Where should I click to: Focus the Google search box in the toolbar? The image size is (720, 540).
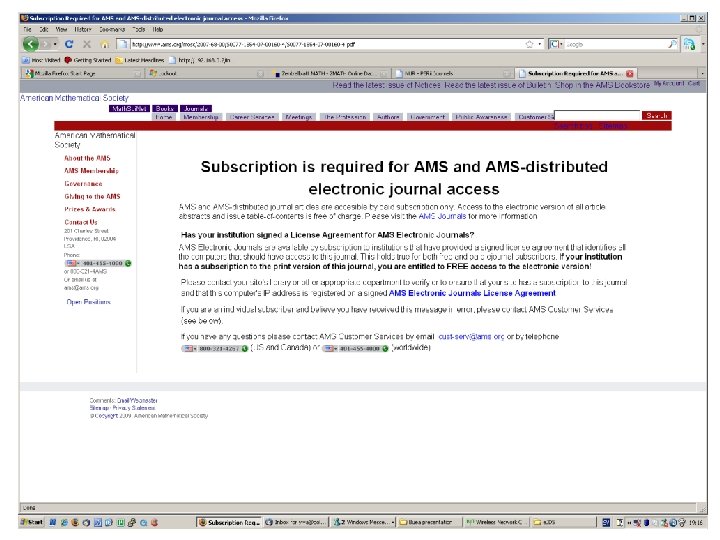pos(615,44)
